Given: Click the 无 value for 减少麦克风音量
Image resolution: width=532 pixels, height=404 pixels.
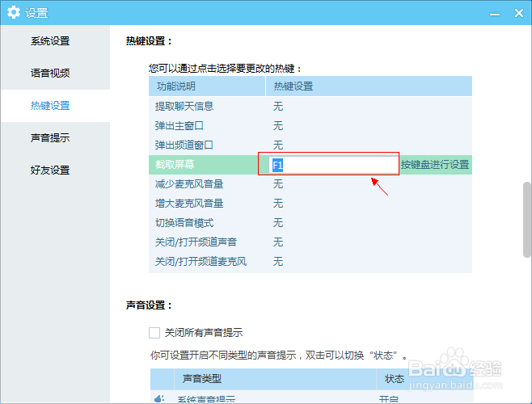Looking at the screenshot, I should 278,184.
